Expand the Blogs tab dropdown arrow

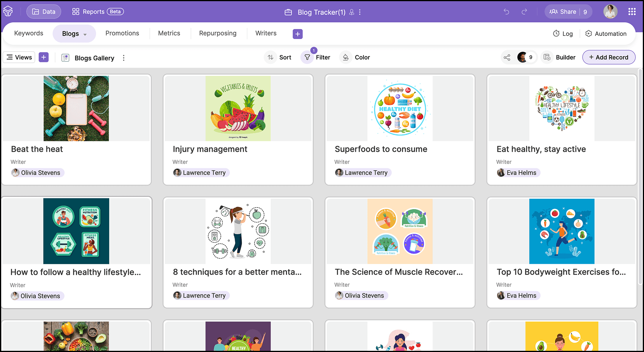tap(85, 34)
